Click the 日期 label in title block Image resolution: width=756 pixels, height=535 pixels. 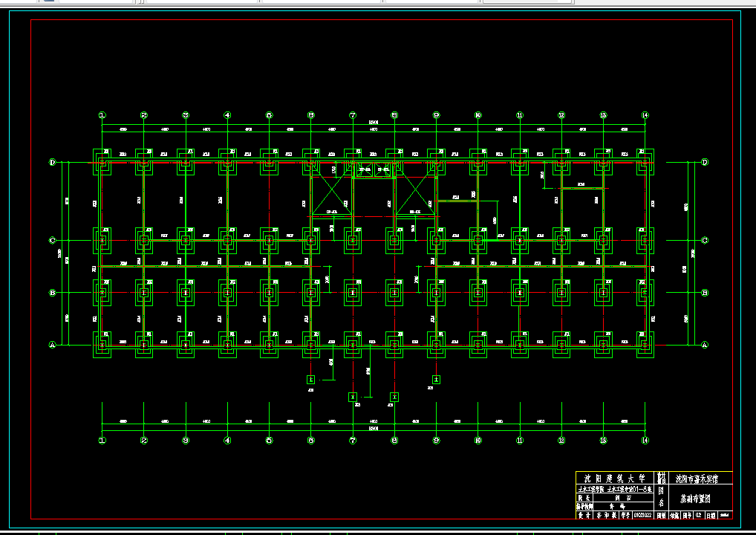[x=711, y=515]
